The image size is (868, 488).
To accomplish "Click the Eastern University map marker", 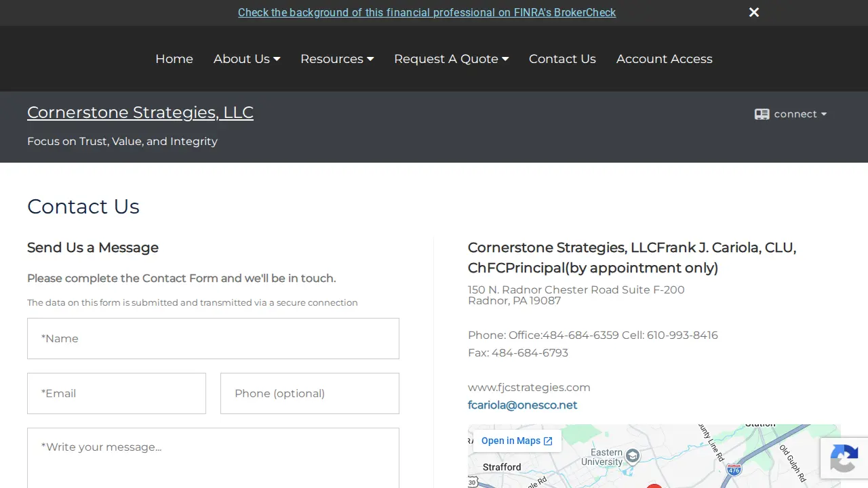I will point(633,456).
